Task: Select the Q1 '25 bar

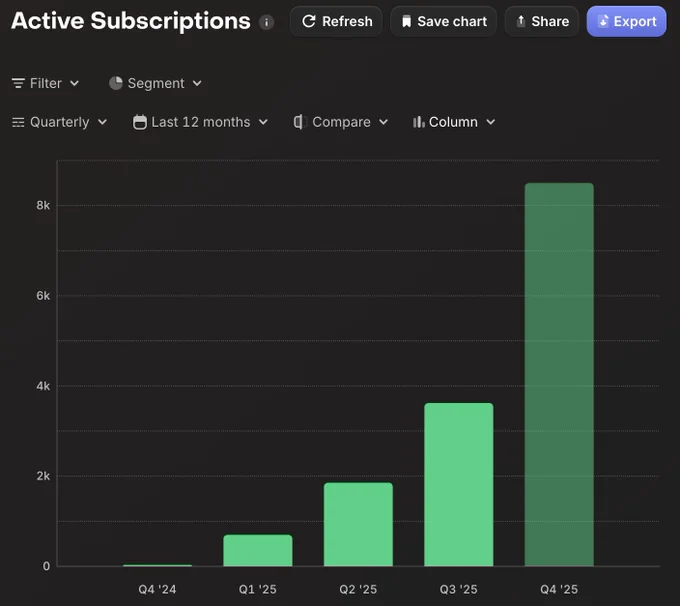Action: click(258, 550)
